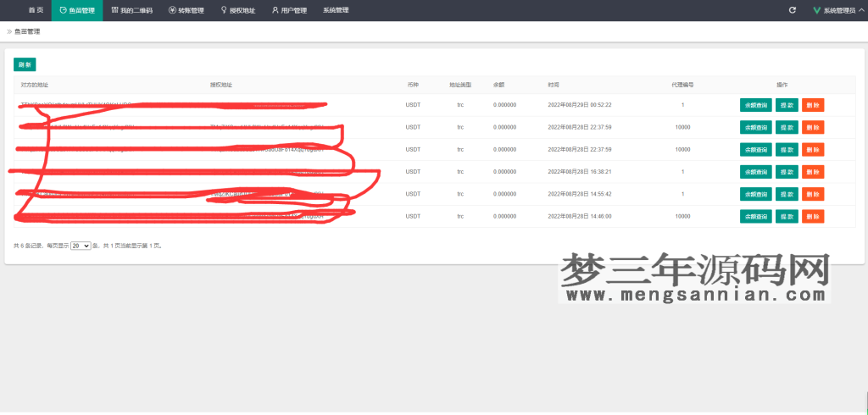Click the 授权地址 column header
The width and height of the screenshot is (868, 415).
coord(221,86)
